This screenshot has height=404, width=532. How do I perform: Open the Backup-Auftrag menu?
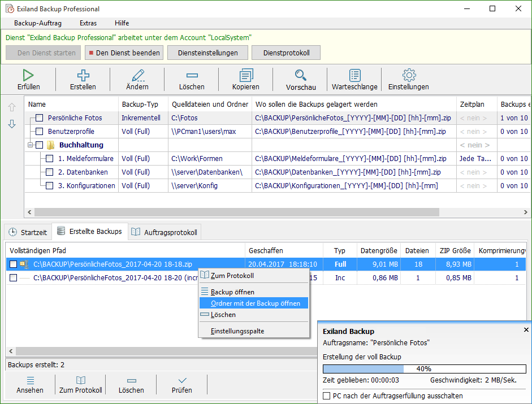click(x=38, y=23)
